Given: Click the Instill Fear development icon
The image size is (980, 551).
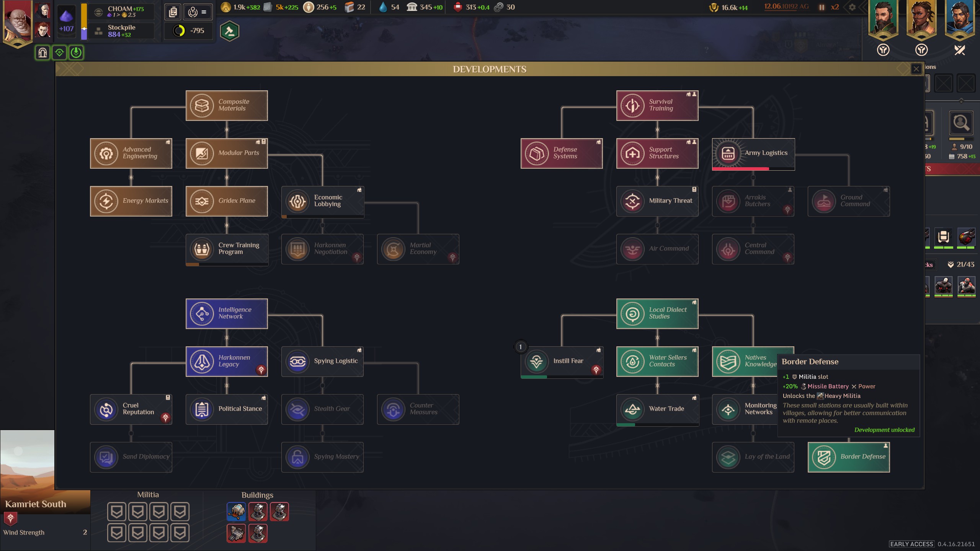Looking at the screenshot, I should point(537,362).
